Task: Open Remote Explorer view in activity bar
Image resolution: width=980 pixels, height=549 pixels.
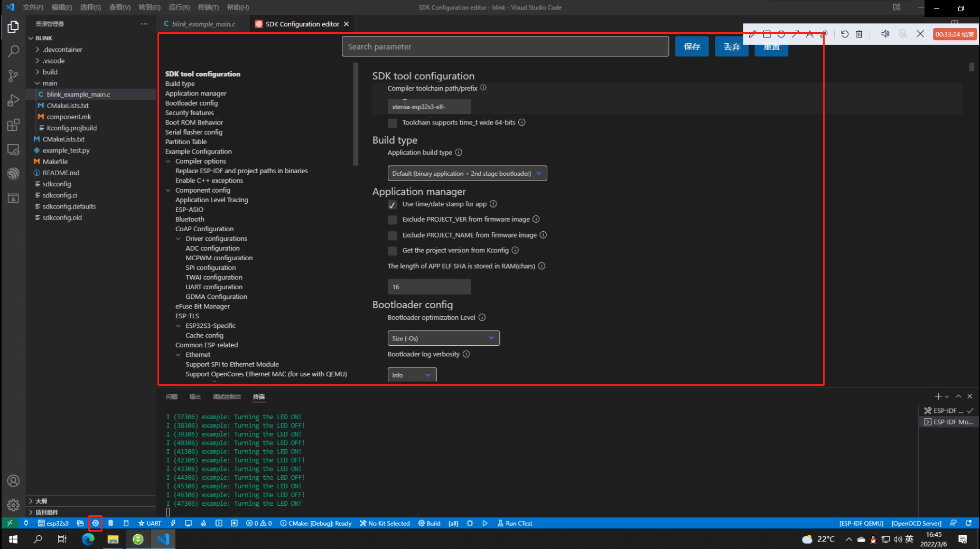Action: point(13,149)
